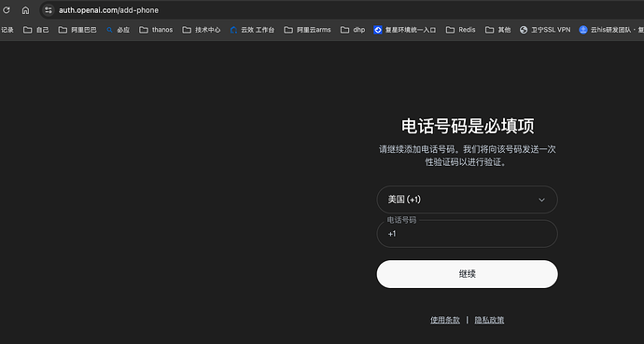Open the dhp bookmark folder
The image size is (644, 344).
[353, 30]
